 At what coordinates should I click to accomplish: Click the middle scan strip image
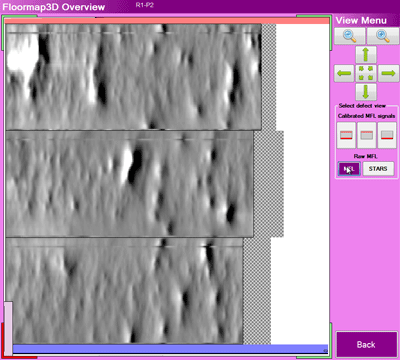[x=129, y=184]
